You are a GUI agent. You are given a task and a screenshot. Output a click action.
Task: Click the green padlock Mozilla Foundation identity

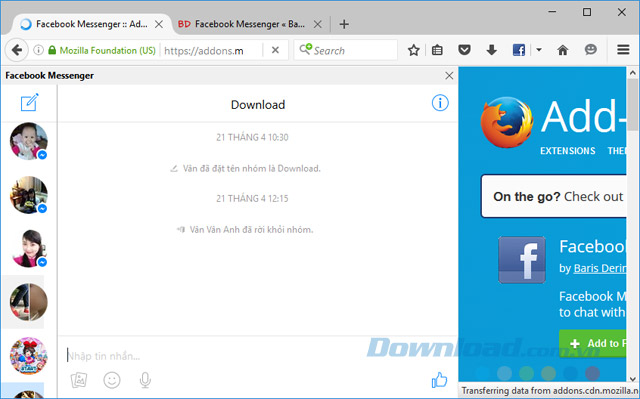click(102, 50)
